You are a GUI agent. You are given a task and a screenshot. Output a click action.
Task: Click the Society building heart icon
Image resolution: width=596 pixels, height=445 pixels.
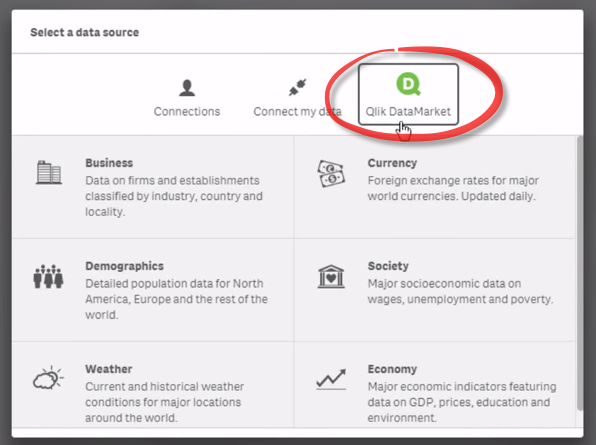pos(331,276)
